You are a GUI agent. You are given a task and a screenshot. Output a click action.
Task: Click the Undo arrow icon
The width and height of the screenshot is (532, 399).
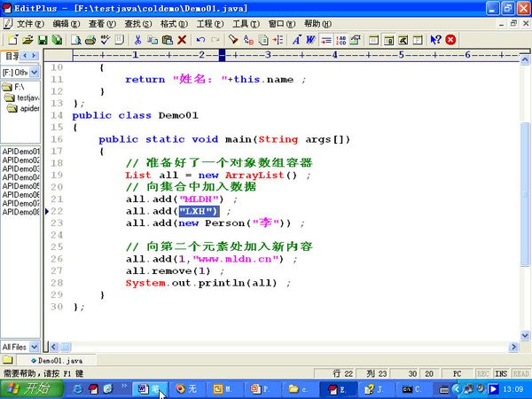(x=201, y=40)
